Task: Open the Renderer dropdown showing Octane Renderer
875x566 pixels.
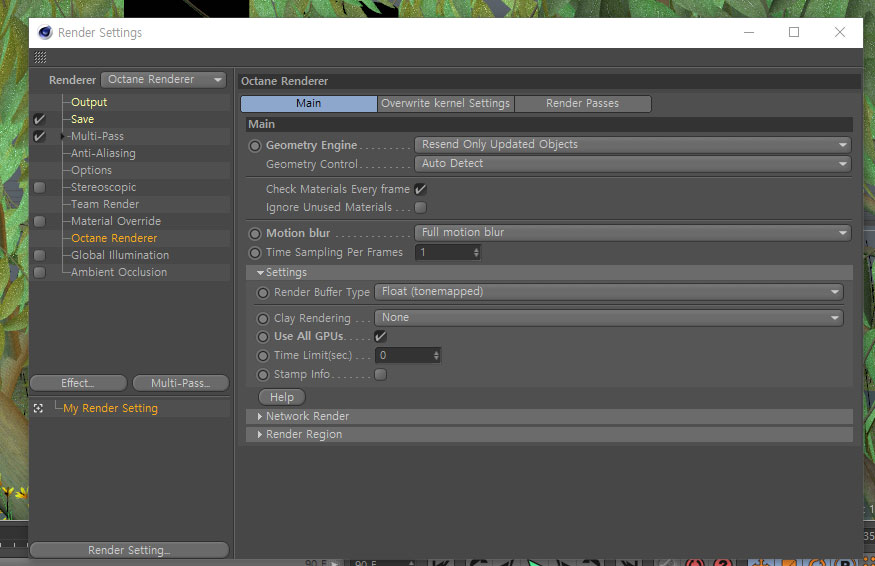Action: [x=164, y=80]
